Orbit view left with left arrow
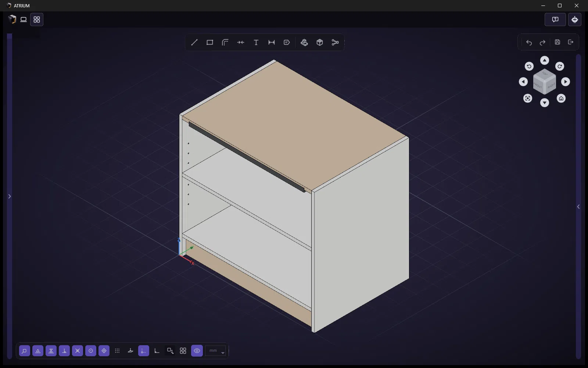Screen dimensions: 588x368 coord(523,82)
